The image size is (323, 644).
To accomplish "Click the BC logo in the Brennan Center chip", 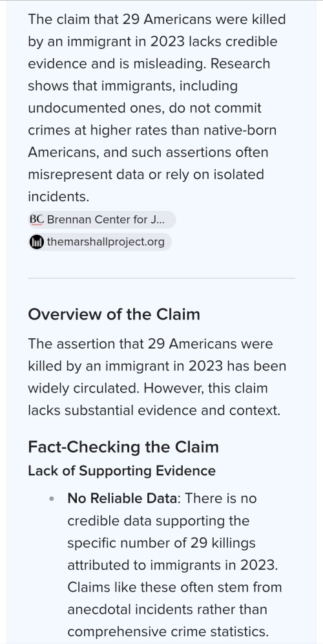I will click(x=37, y=220).
